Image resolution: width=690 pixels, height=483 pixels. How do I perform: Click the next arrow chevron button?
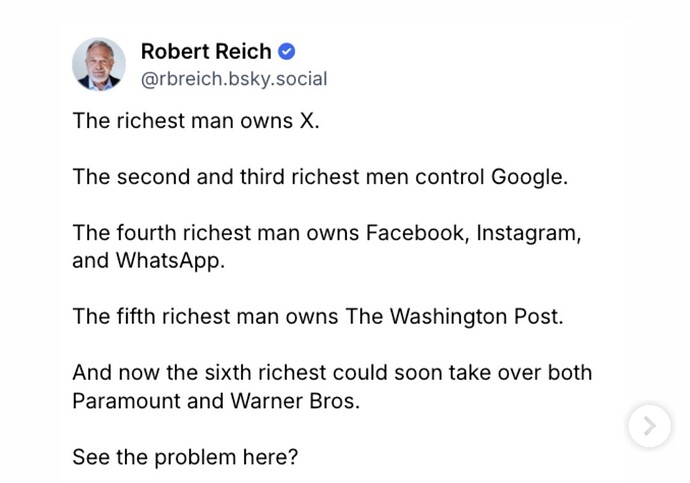pos(649,426)
